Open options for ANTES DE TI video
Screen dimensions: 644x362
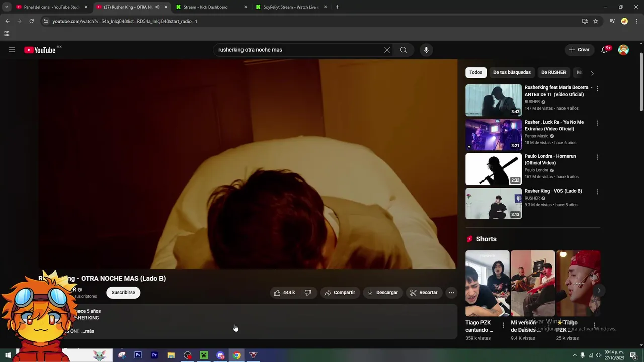click(598, 88)
